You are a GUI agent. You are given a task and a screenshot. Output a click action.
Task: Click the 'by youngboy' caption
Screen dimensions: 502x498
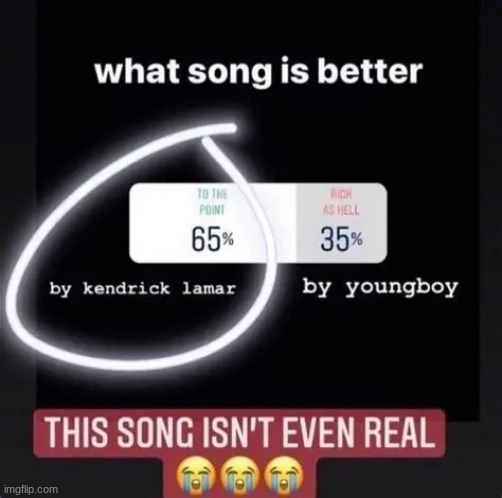(380, 287)
